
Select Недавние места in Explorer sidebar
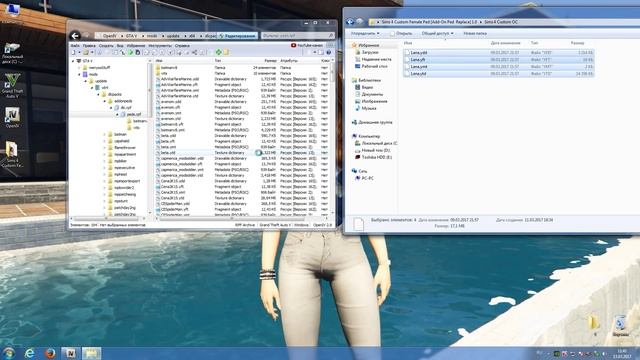[x=373, y=59]
